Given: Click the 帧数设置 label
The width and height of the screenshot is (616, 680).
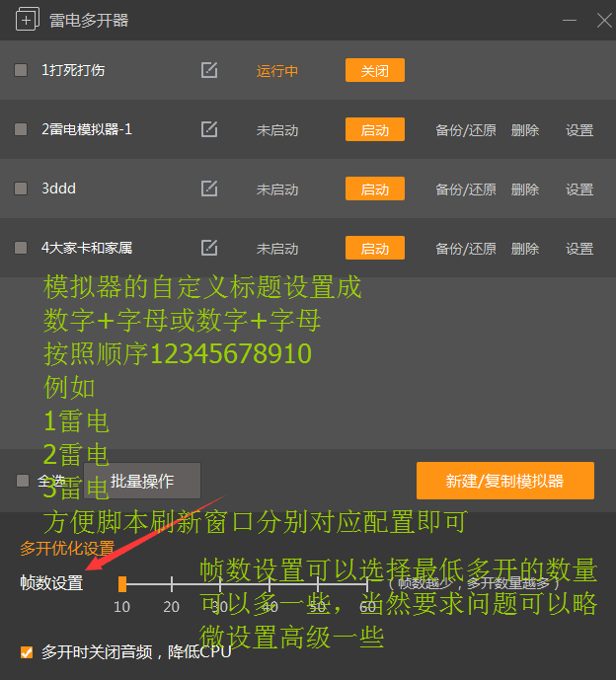Looking at the screenshot, I should coord(51,583).
